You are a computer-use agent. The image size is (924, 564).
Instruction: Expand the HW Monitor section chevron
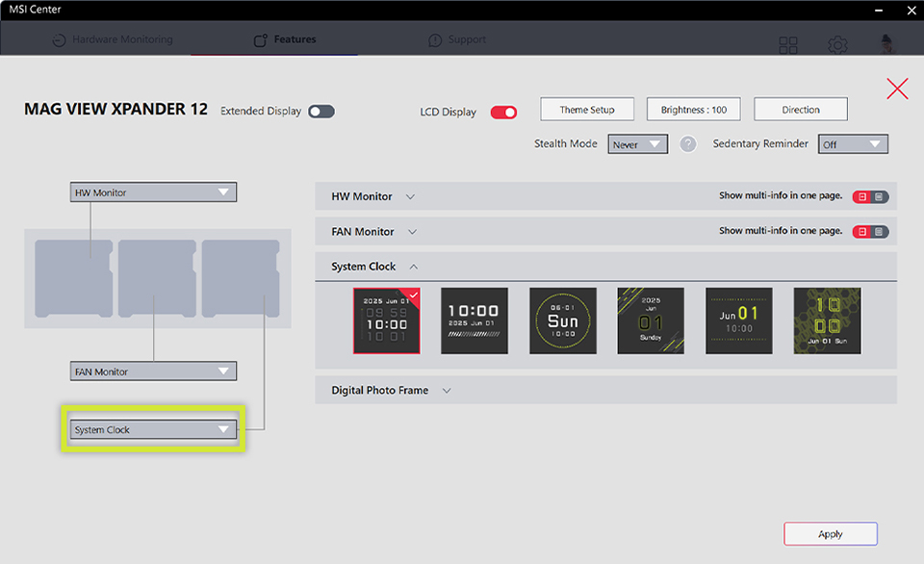pos(410,197)
